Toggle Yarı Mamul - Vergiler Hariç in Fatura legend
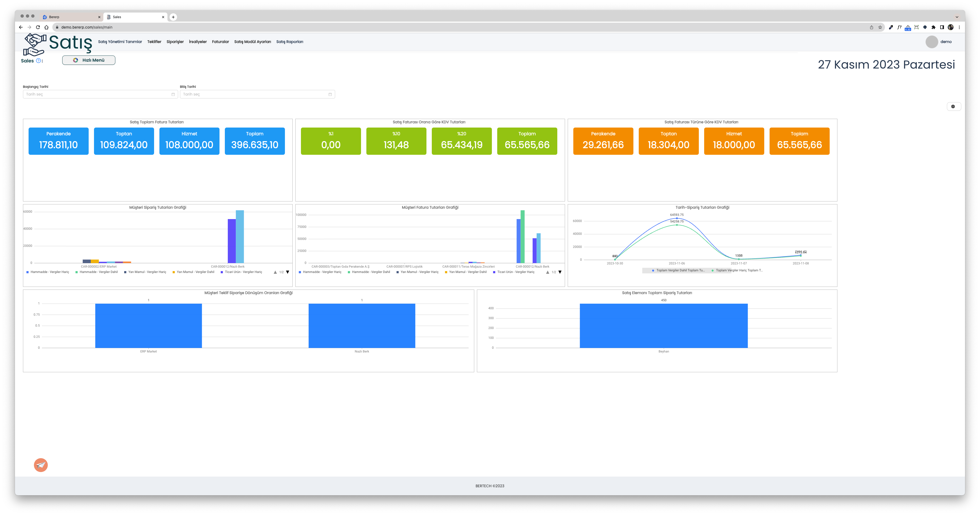Screen dimensions: 980x515 click(x=418, y=272)
